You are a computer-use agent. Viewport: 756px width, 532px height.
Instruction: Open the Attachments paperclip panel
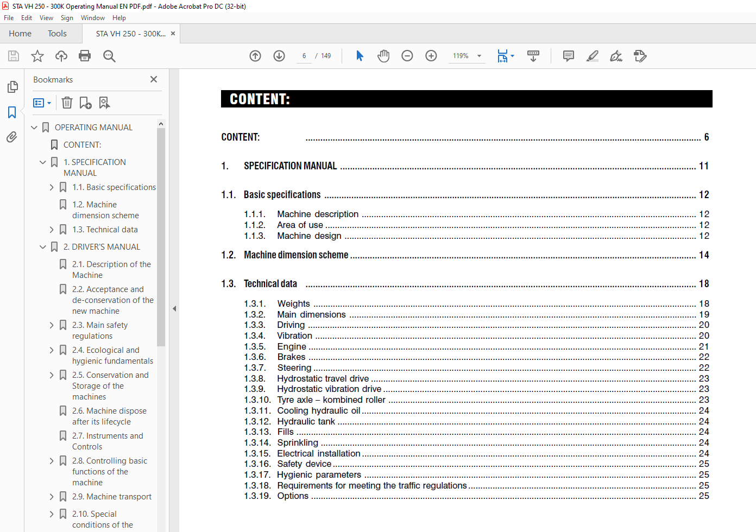click(x=12, y=137)
